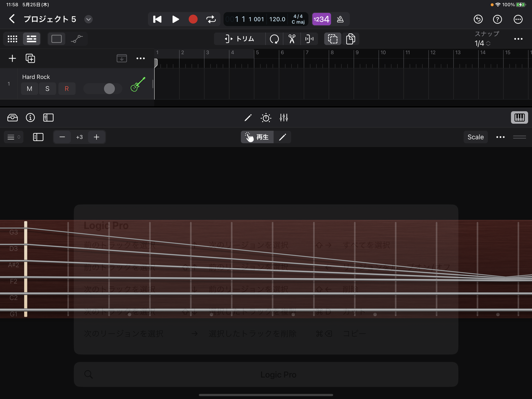The height and width of the screenshot is (399, 532).
Task: Tap the 120.0 tempo display
Action: pos(277,19)
